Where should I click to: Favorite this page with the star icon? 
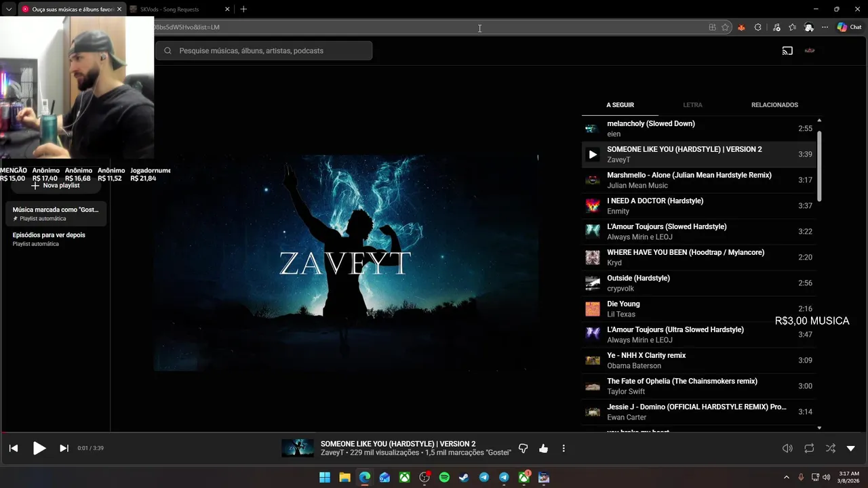click(726, 27)
